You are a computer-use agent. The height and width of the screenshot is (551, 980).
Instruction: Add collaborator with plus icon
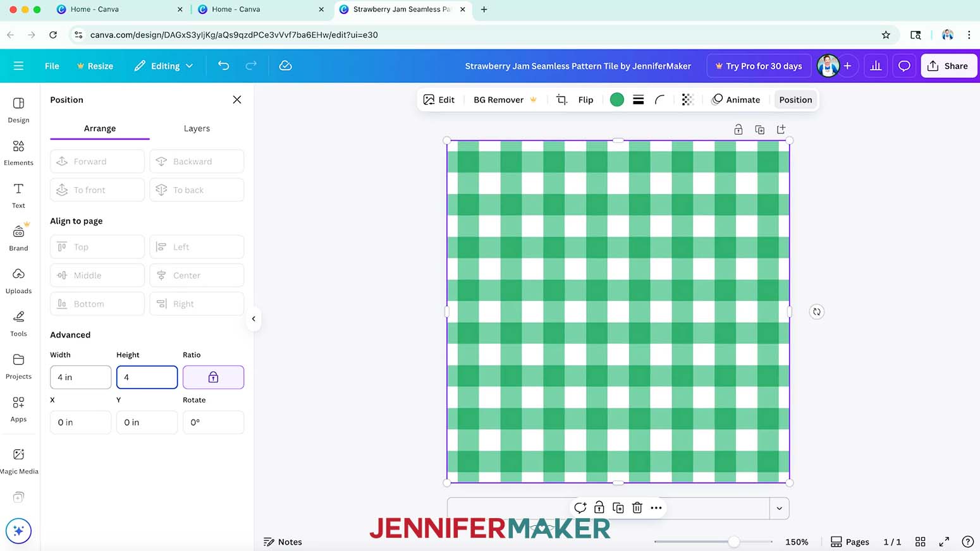tap(847, 66)
